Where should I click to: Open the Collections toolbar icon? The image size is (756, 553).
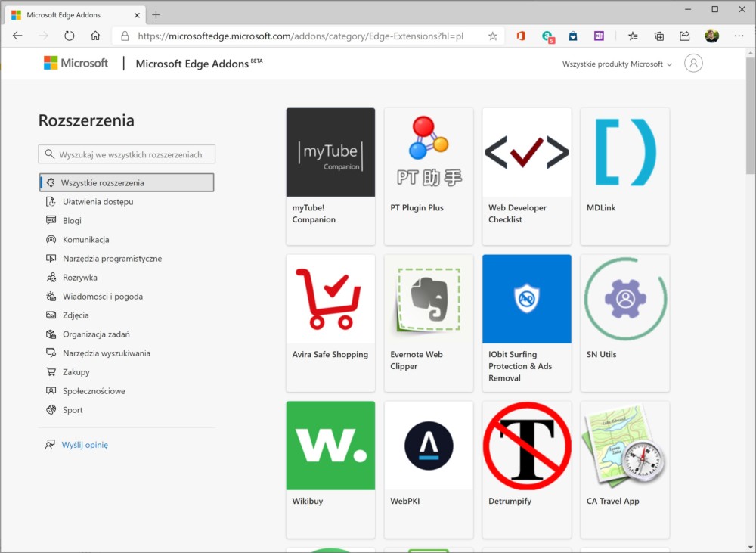pos(659,36)
